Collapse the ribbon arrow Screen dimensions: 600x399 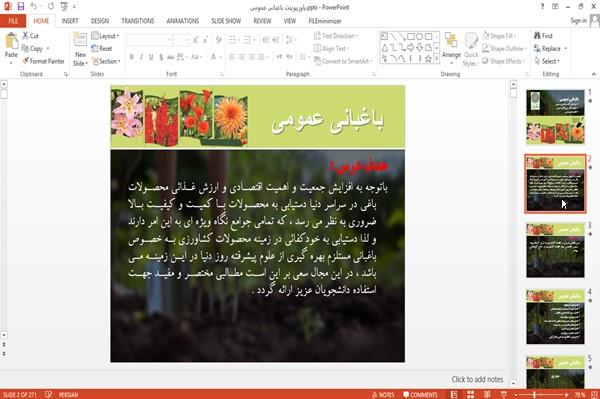[594, 74]
